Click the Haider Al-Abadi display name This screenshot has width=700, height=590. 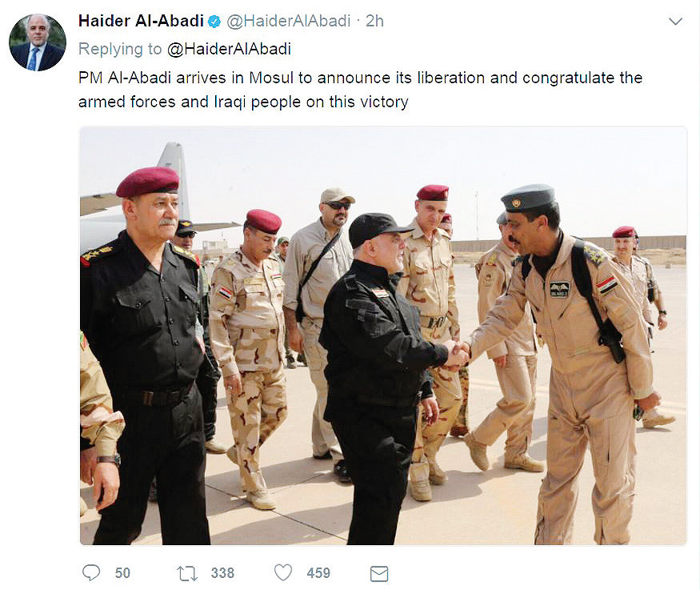(141, 21)
